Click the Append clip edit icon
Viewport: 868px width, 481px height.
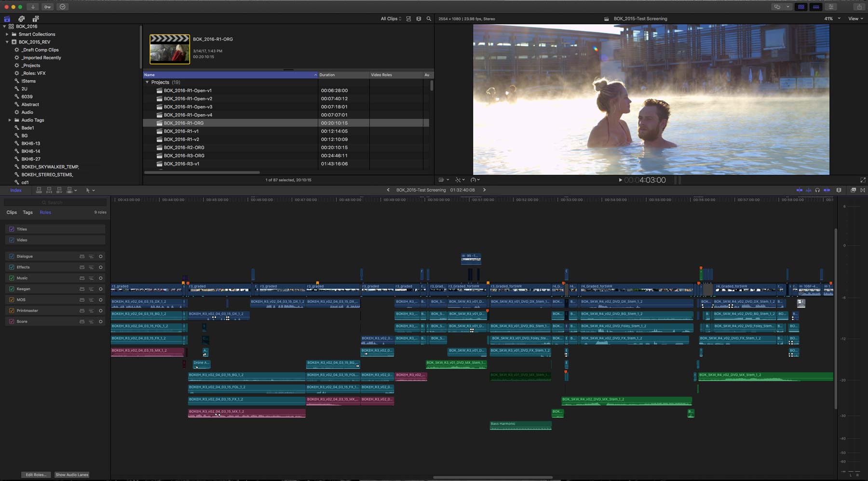(x=59, y=190)
